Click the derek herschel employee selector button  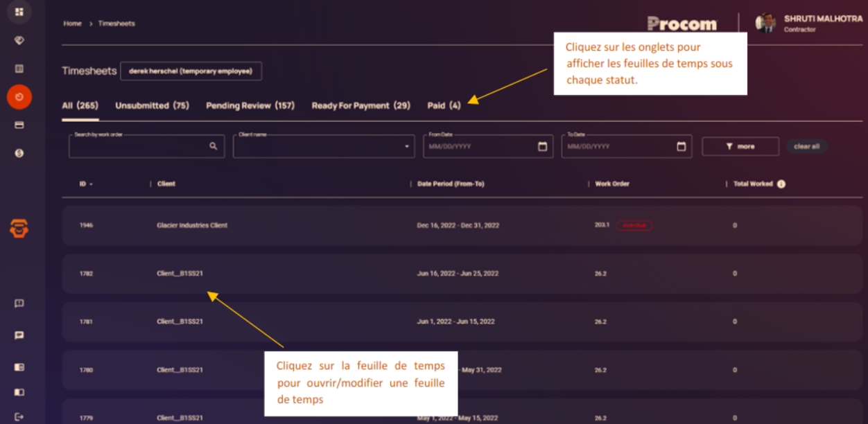pos(191,71)
